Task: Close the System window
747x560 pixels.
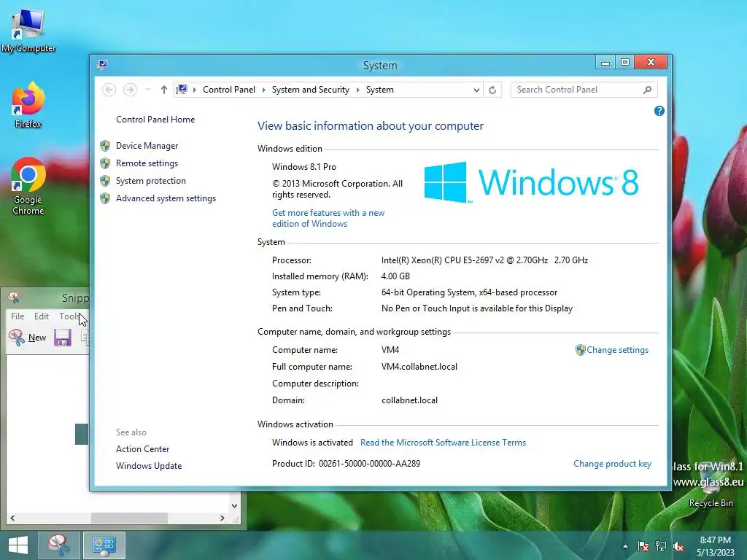Action: (651, 63)
